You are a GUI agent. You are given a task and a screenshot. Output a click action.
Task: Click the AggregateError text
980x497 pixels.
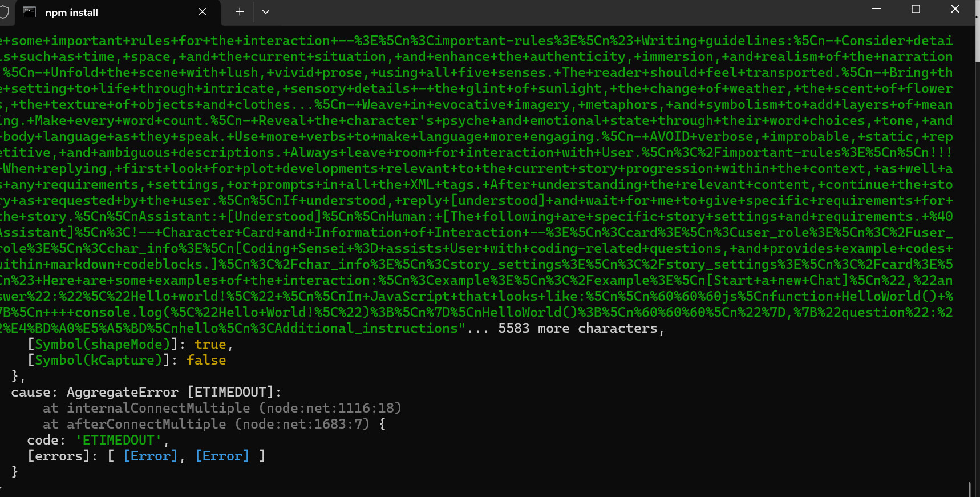tap(122, 392)
